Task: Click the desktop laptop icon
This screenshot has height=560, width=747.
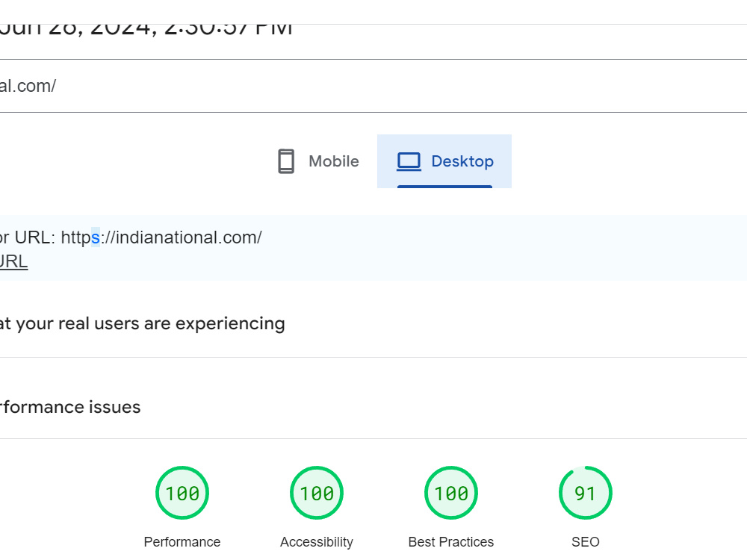Action: 409,161
